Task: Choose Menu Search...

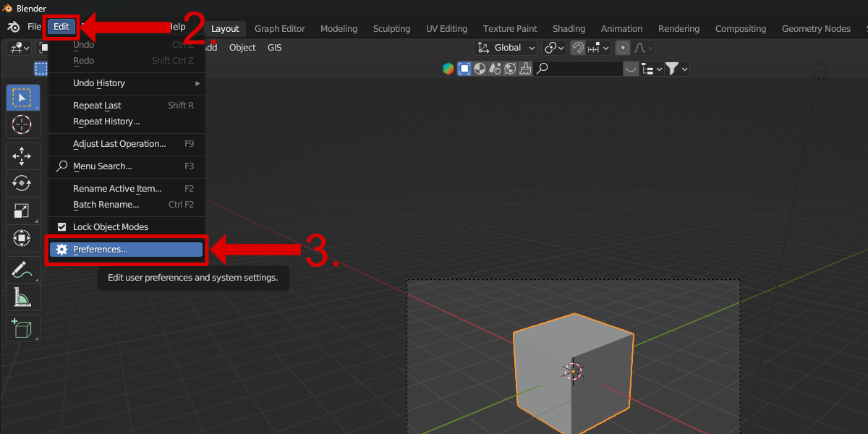Action: 127,166
